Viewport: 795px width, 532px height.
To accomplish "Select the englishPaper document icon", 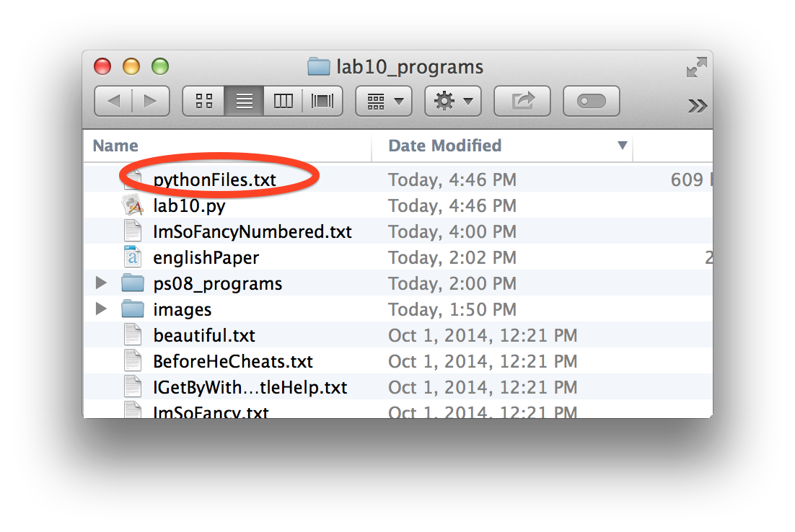I will click(x=133, y=257).
